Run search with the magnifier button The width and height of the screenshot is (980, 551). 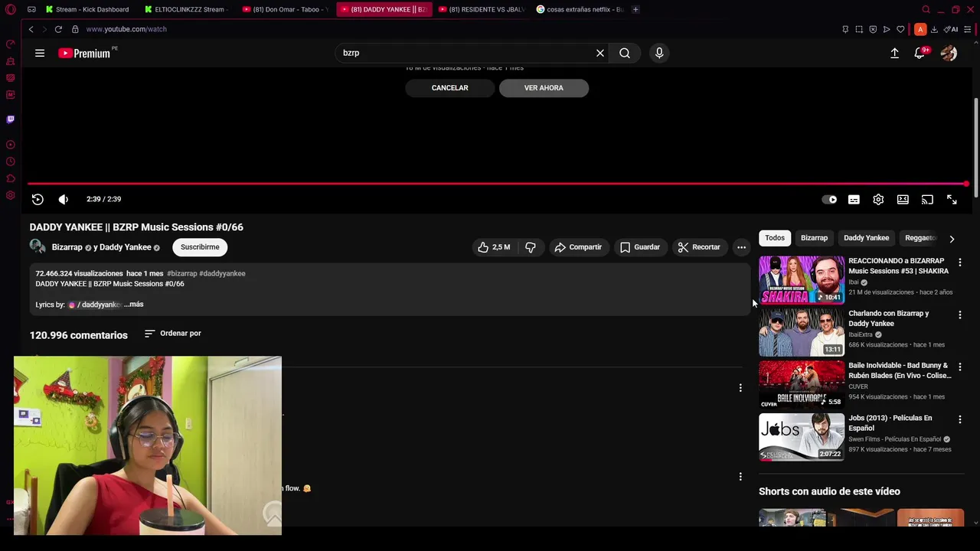(x=625, y=53)
